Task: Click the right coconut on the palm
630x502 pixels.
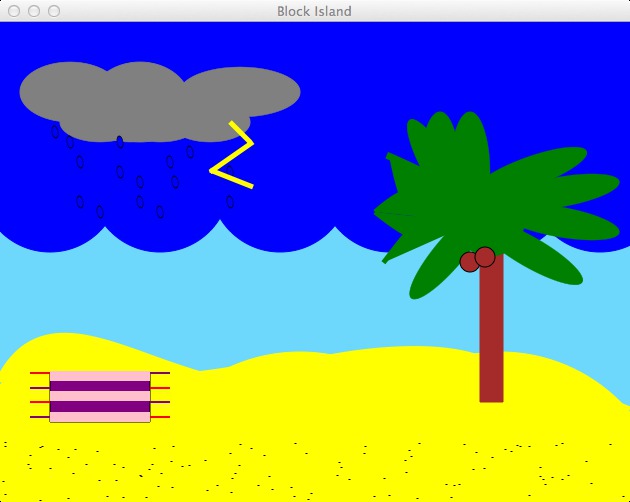Action: click(x=486, y=256)
